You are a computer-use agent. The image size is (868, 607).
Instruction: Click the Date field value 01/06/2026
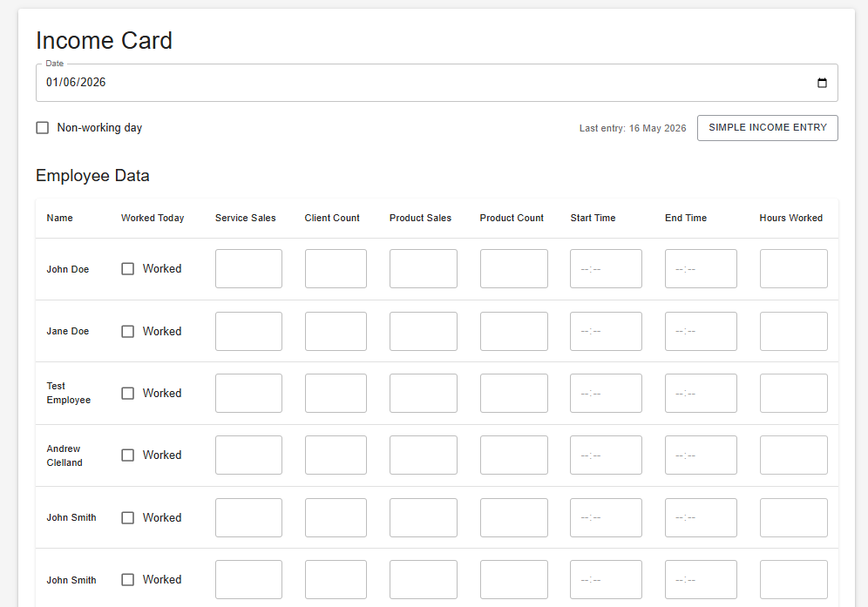76,83
